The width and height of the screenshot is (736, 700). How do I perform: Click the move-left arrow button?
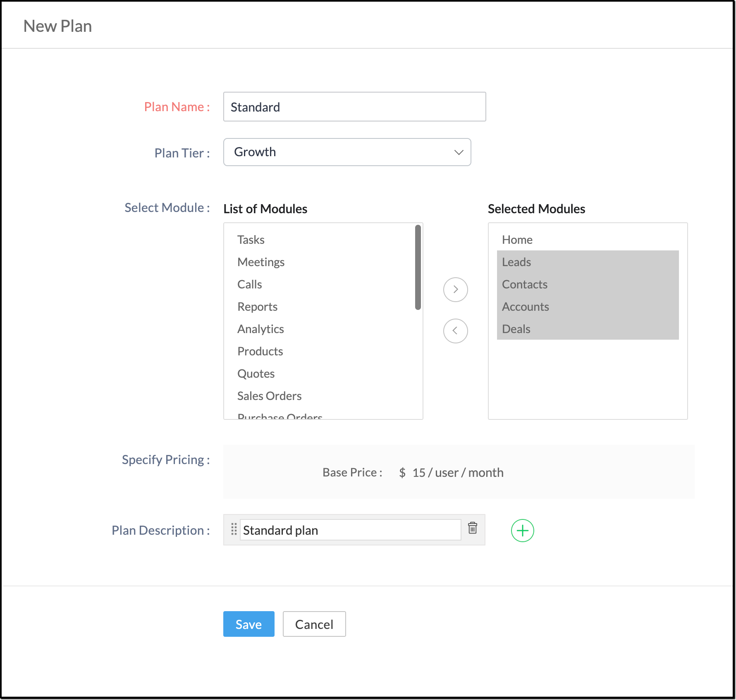coord(455,331)
